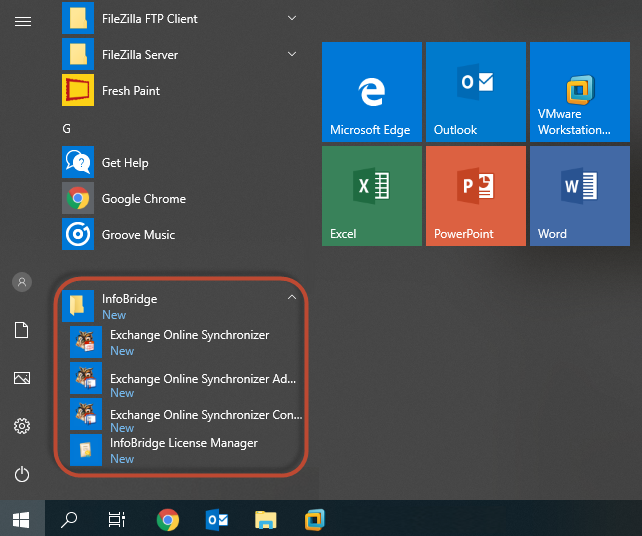Screen dimensions: 642x536
Task: Open the Word tile
Action: 580,196
